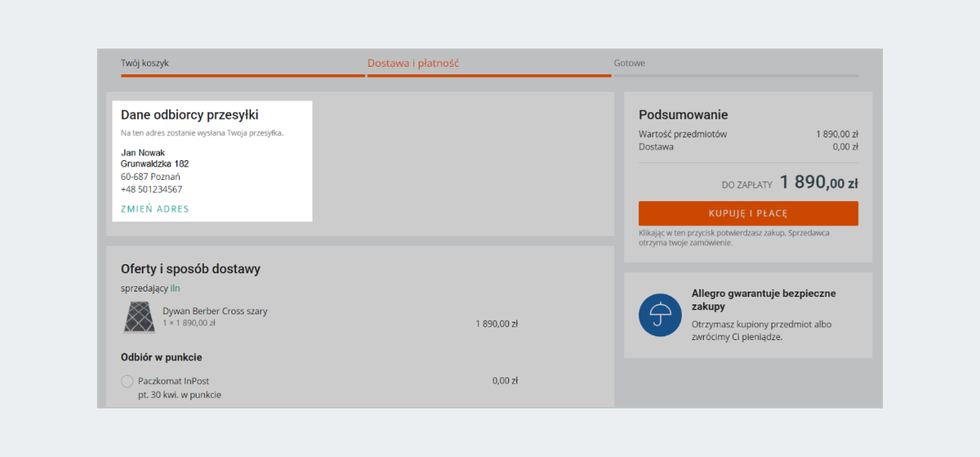Click the KUPUJĘ I PŁACĘ button

(748, 213)
